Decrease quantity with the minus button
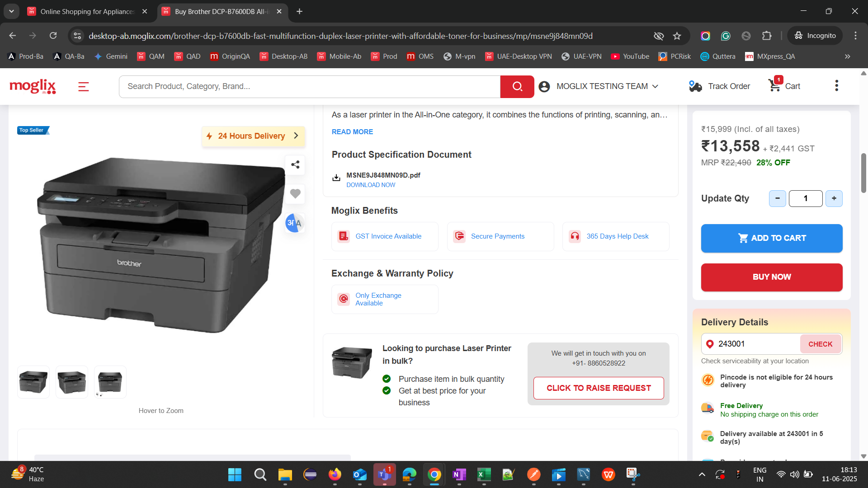 pyautogui.click(x=777, y=198)
